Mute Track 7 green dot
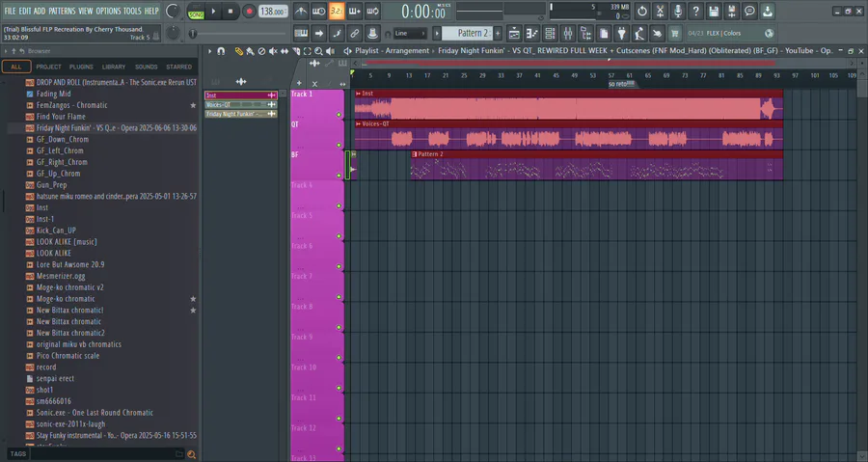 tap(339, 297)
